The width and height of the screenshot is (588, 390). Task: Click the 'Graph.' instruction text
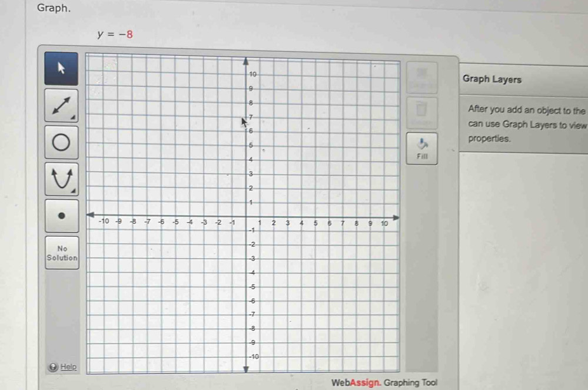54,8
